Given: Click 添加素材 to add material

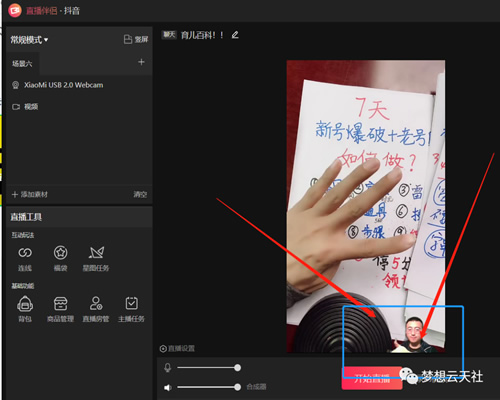Looking at the screenshot, I should click(x=30, y=194).
